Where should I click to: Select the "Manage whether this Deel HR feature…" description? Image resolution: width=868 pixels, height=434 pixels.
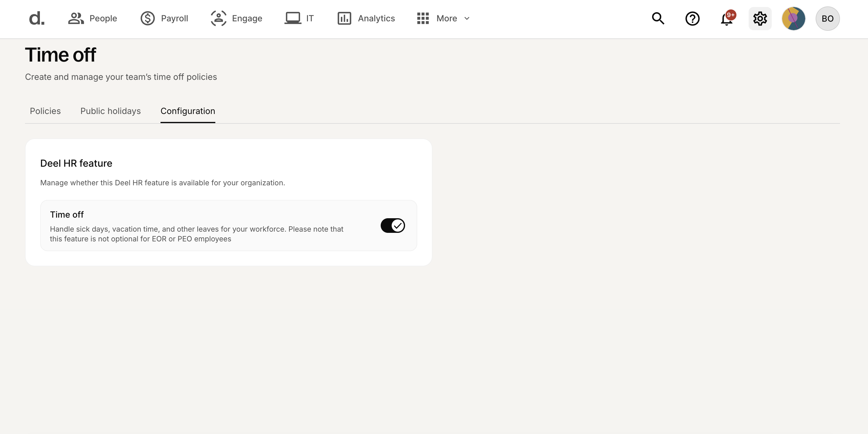pos(162,183)
